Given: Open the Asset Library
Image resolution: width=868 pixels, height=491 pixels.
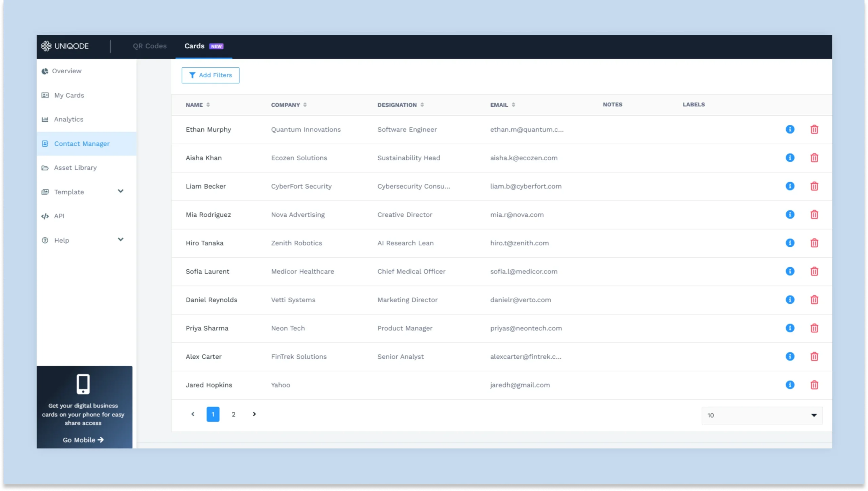Looking at the screenshot, I should pyautogui.click(x=75, y=168).
